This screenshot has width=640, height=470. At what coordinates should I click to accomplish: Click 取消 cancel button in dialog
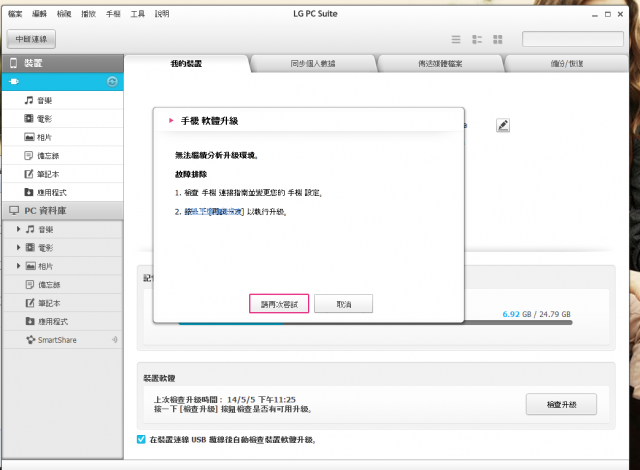coord(344,304)
